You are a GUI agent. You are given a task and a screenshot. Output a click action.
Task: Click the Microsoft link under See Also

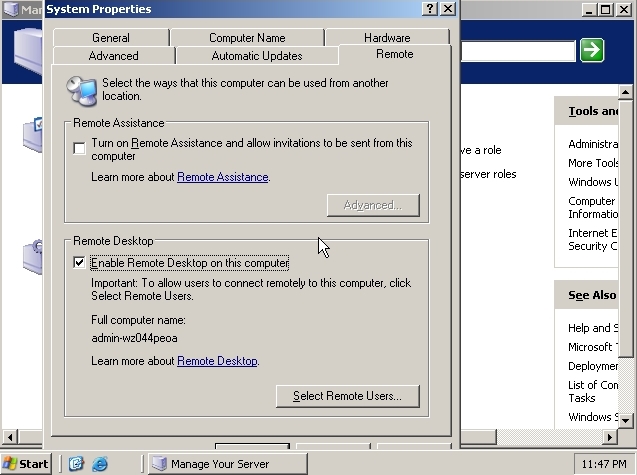tap(593, 347)
